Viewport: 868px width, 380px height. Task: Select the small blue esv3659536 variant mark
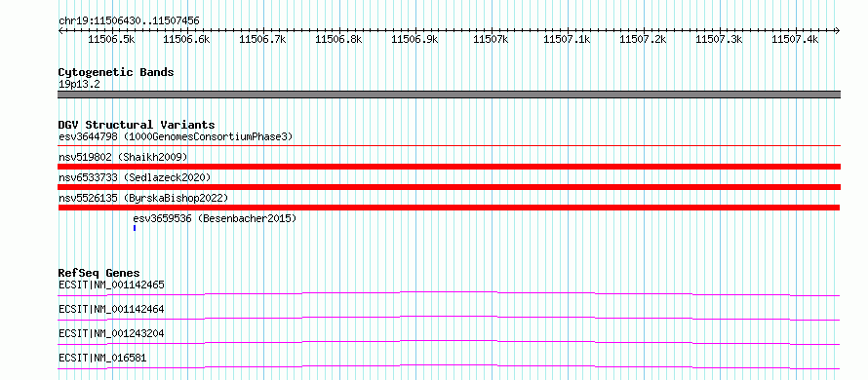click(135, 228)
